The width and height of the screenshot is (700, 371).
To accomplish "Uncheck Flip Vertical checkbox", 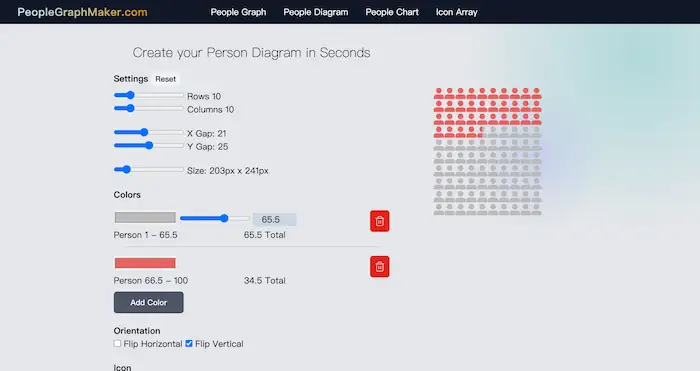I will [x=189, y=343].
